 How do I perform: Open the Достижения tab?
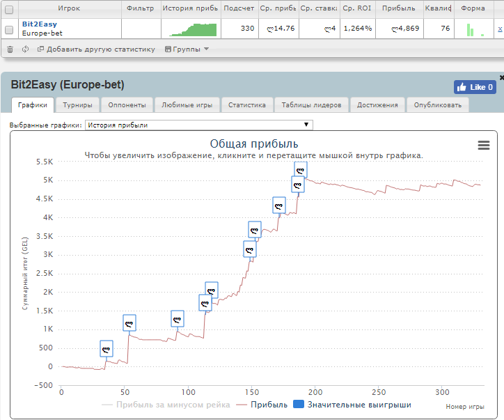point(377,105)
